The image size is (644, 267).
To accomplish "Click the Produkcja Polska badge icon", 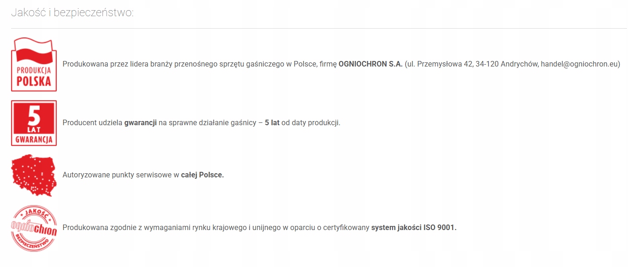I will [x=34, y=64].
